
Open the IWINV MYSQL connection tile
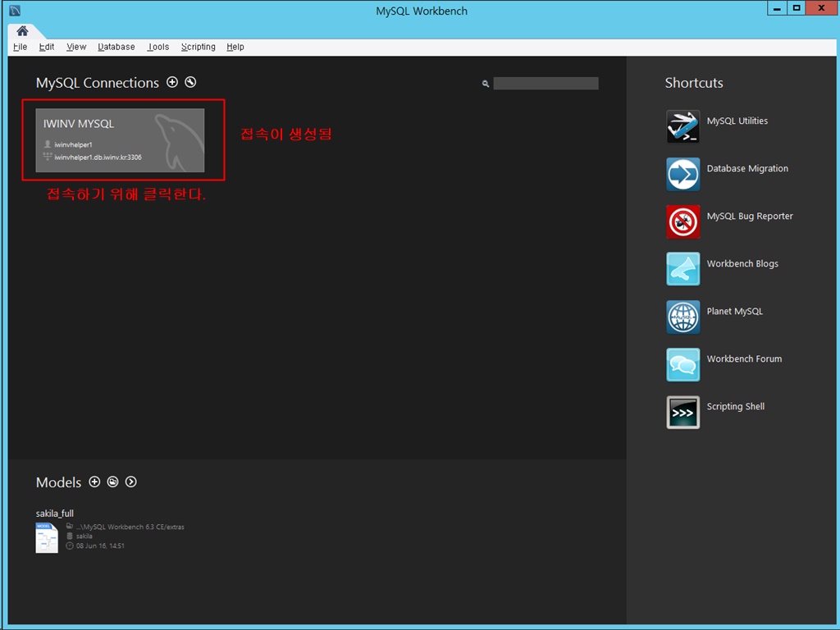click(120, 140)
